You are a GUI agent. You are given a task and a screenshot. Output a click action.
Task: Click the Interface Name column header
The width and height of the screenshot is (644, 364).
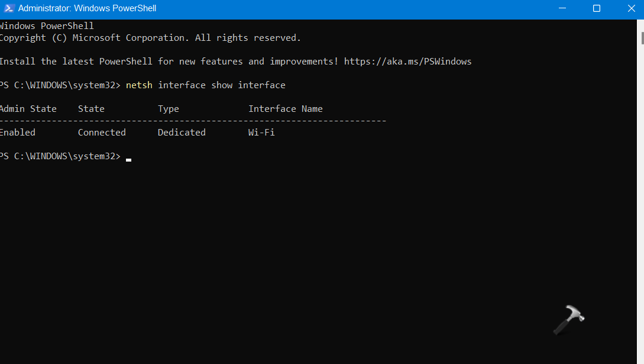click(286, 109)
